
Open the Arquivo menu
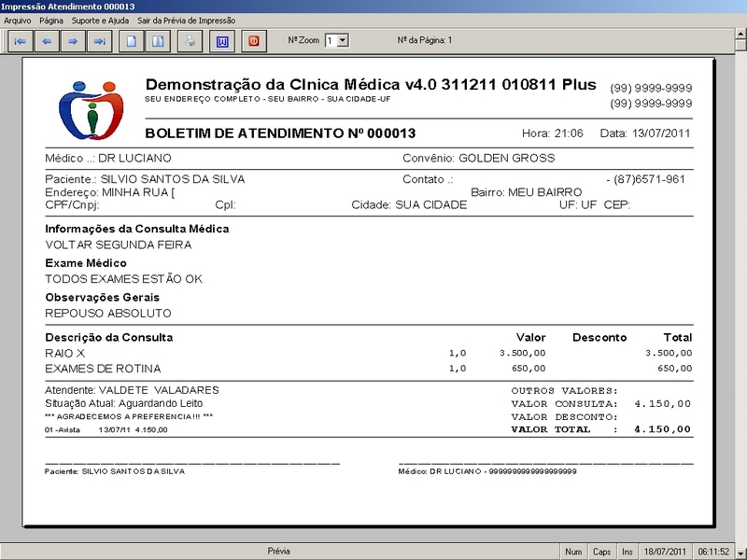(18, 21)
